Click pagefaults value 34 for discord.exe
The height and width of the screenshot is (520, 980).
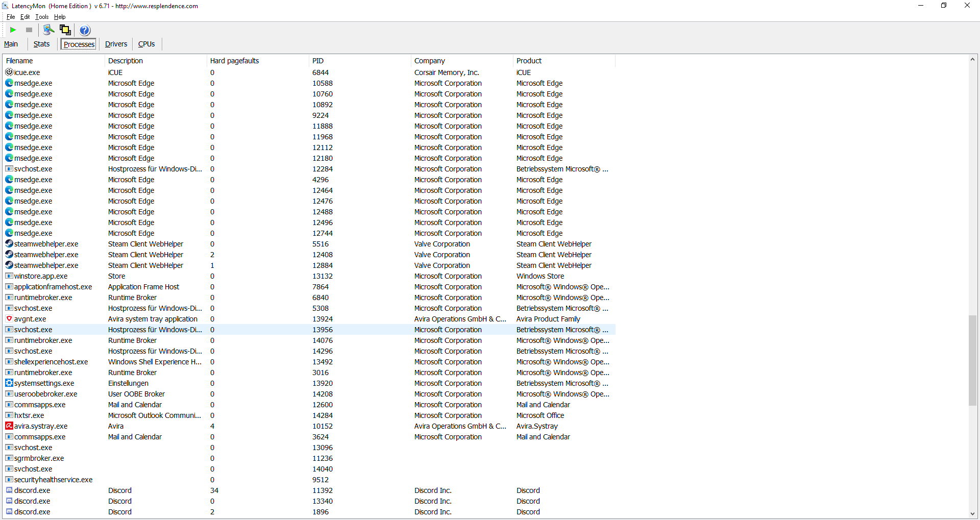tap(214, 490)
